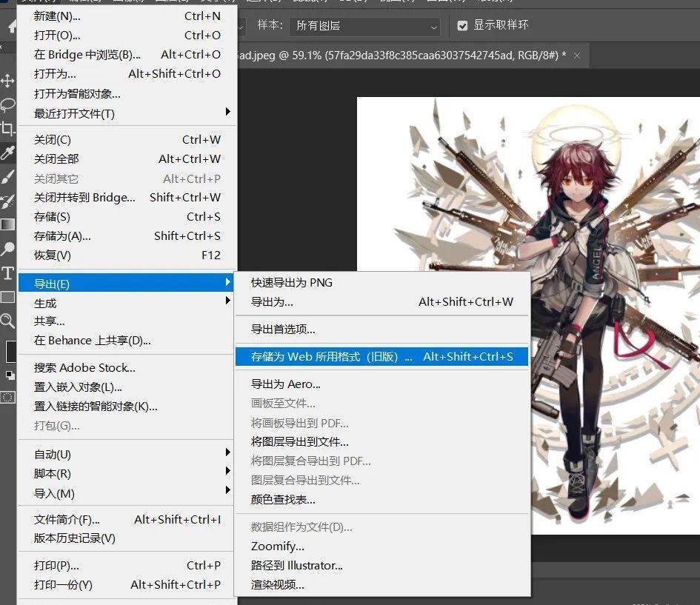
Task: Choose 置入嵌入对象(L)...
Action: [x=127, y=387]
